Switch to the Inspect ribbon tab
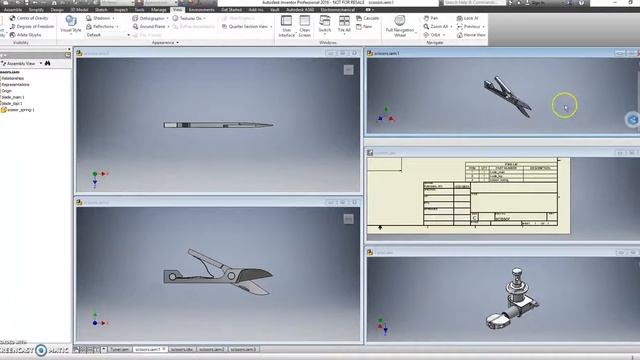Viewport: 640px width, 360px height. (x=121, y=9)
